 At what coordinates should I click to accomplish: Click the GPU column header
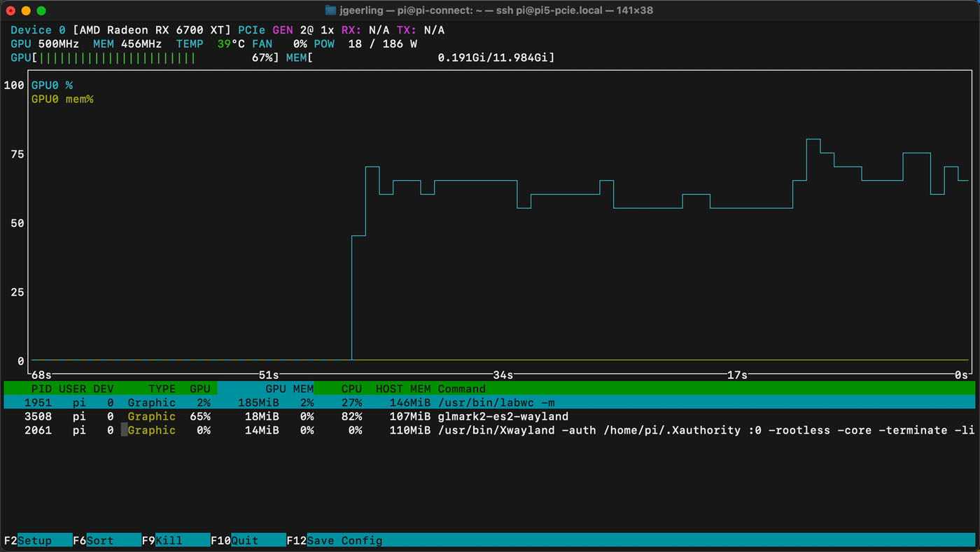pyautogui.click(x=199, y=389)
